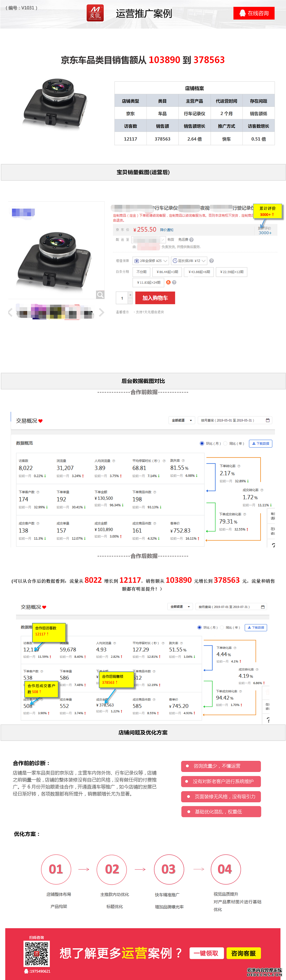Click help icon next to 人均浏览量 3.89

[114, 461]
